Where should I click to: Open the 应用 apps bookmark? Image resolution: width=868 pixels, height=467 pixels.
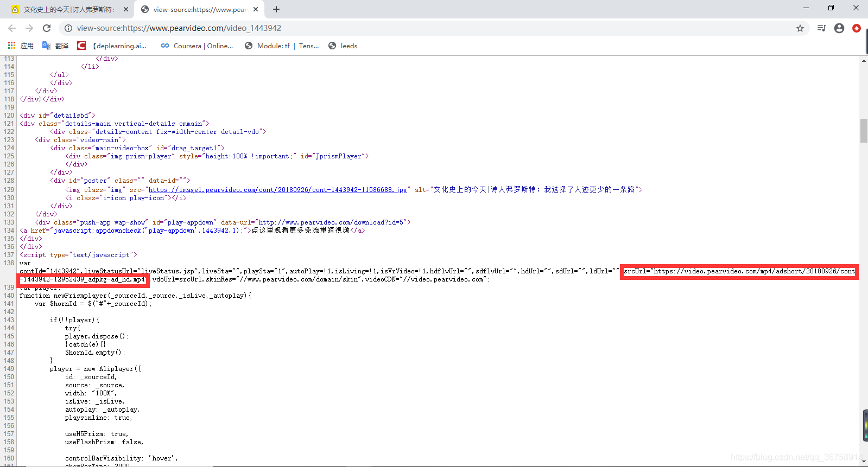pyautogui.click(x=21, y=46)
